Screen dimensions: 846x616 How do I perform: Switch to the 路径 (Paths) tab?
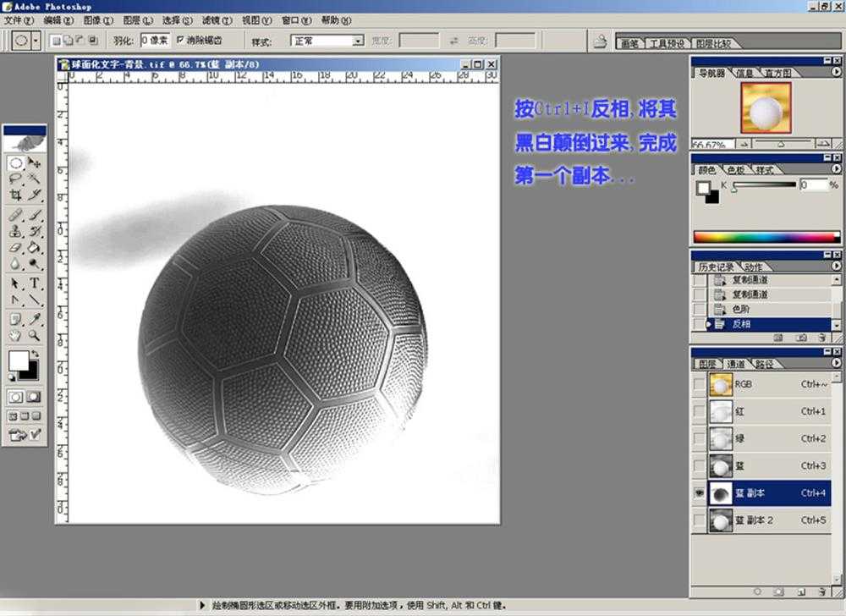pos(762,364)
